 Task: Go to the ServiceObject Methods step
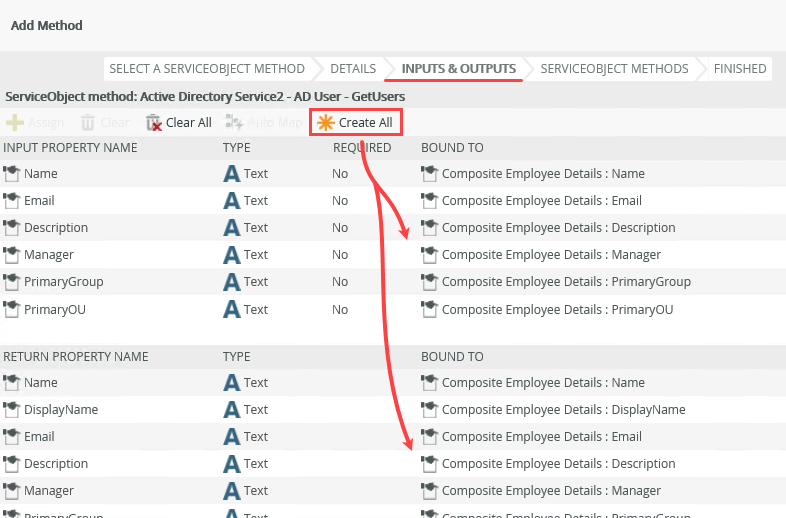[x=614, y=69]
